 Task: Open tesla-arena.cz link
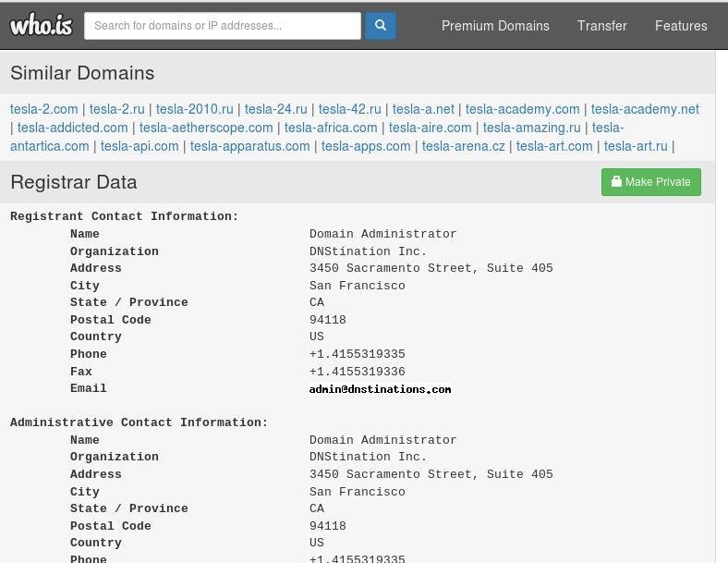(464, 146)
